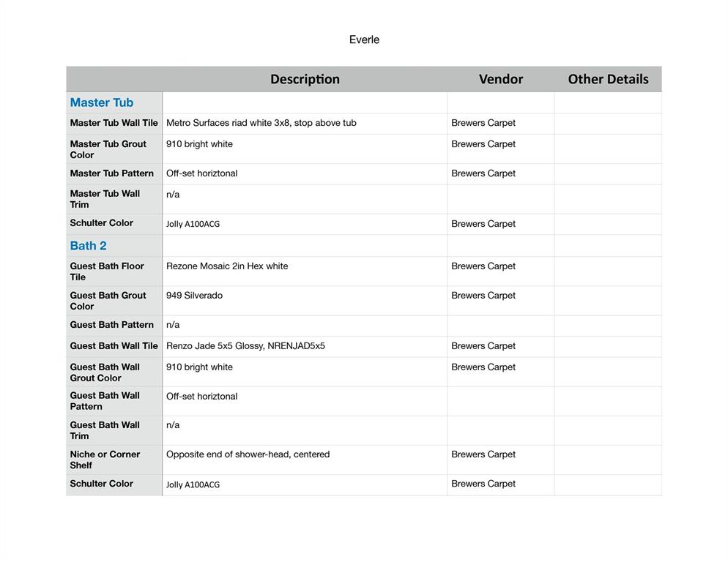
Task: Click "Brewers Carpet" in Bath 2's Schulter Color row
Action: 483,484
